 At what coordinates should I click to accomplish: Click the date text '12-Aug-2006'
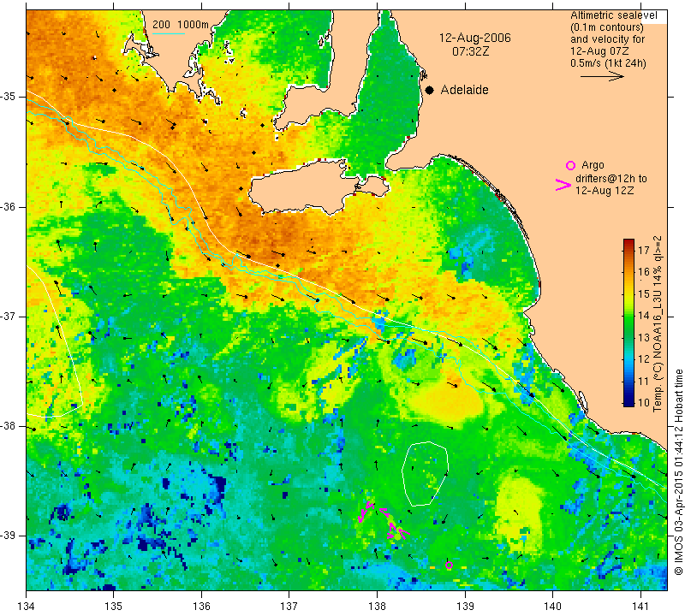(x=475, y=38)
